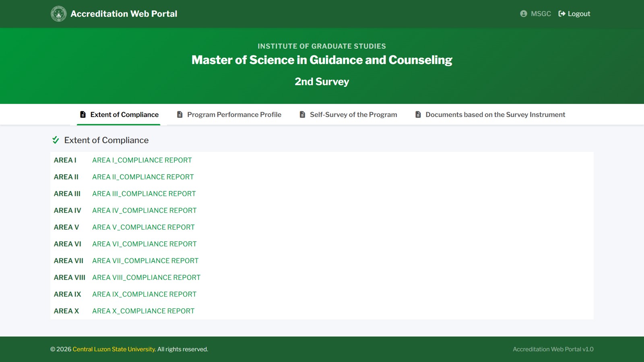Click the Extent of Compliance section heading
The width and height of the screenshot is (644, 362).
click(106, 140)
